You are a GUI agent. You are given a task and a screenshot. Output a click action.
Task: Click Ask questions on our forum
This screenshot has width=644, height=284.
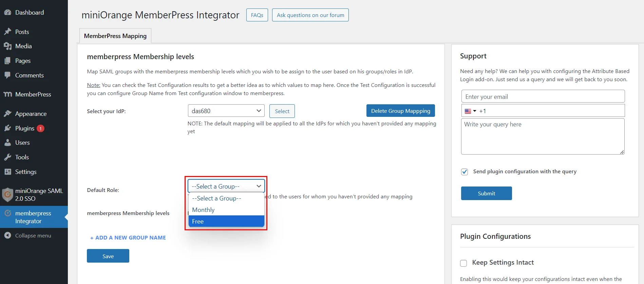(x=310, y=15)
